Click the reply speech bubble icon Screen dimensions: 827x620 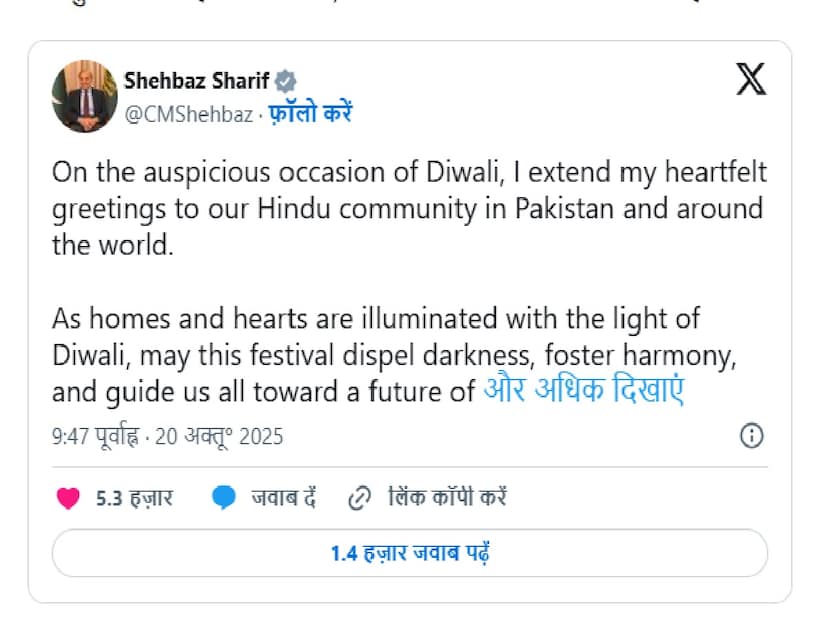point(224,498)
